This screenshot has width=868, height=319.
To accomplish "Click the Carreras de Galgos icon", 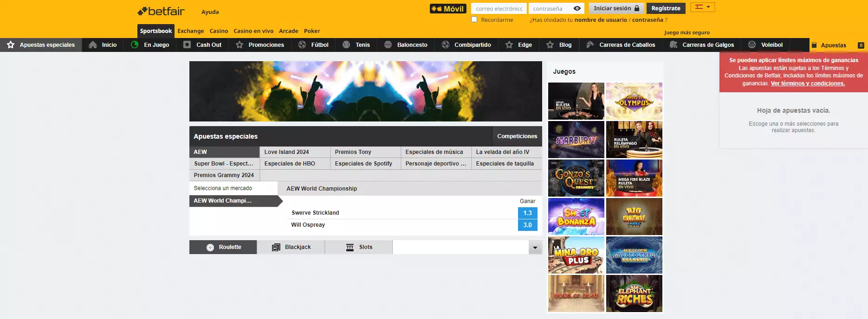I will tap(674, 45).
